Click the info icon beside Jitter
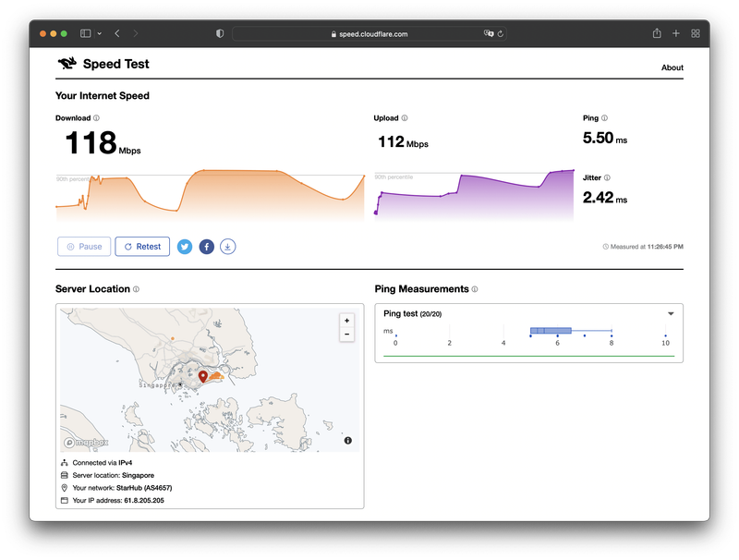Viewport: 739px width, 560px height. (607, 177)
